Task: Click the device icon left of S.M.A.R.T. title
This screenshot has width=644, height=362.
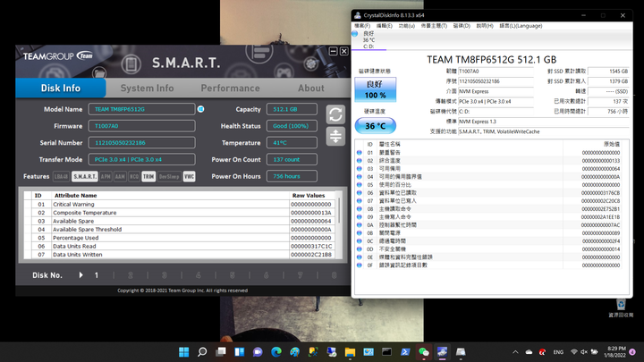Action: [131, 64]
